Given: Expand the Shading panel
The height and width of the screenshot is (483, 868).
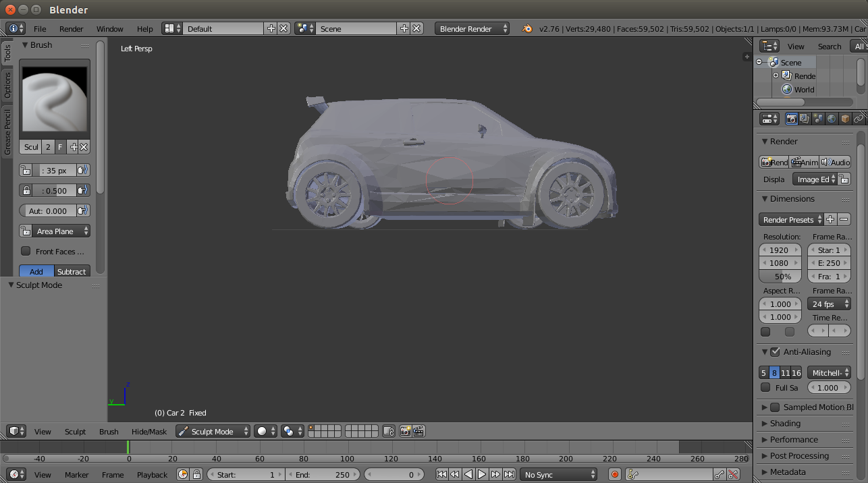Looking at the screenshot, I should [x=785, y=424].
